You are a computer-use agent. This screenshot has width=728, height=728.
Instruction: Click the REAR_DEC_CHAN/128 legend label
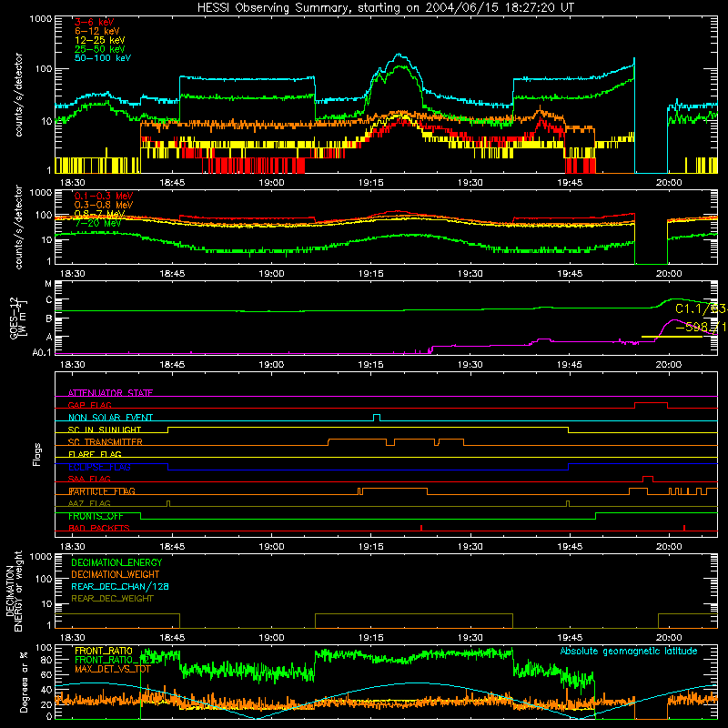point(120,586)
